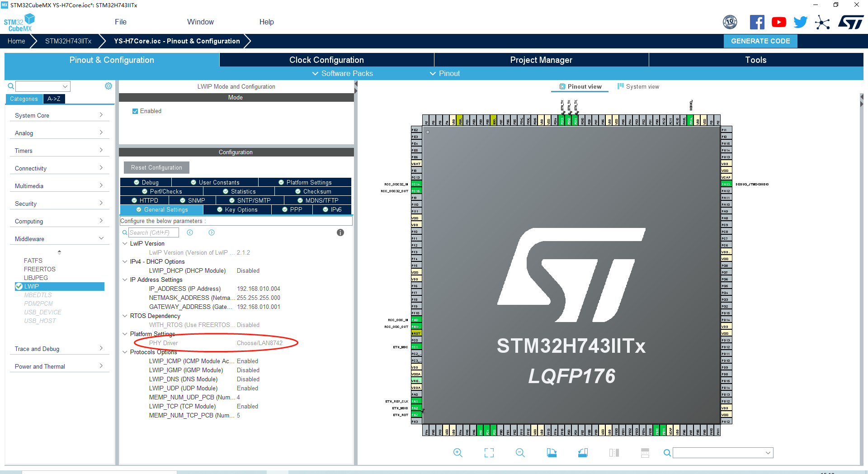Click the parameter search magnifier icon
Viewport: 868px width, 474px height.
(x=125, y=232)
